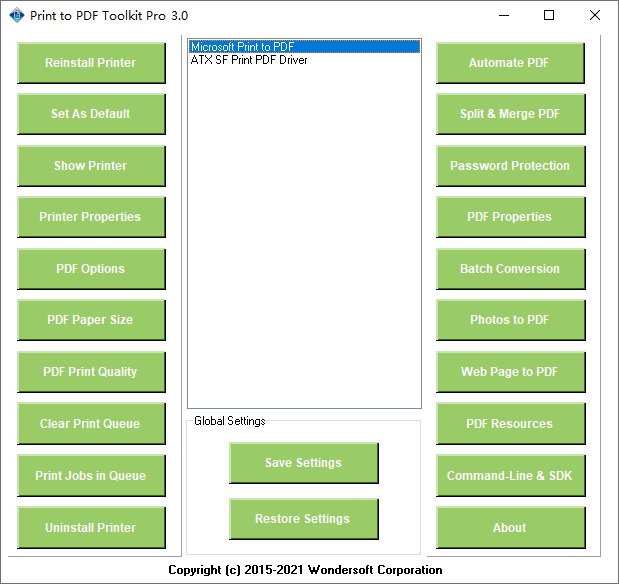Viewport: 619px width, 584px height.
Task: Open PDF Options
Action: [x=91, y=269]
